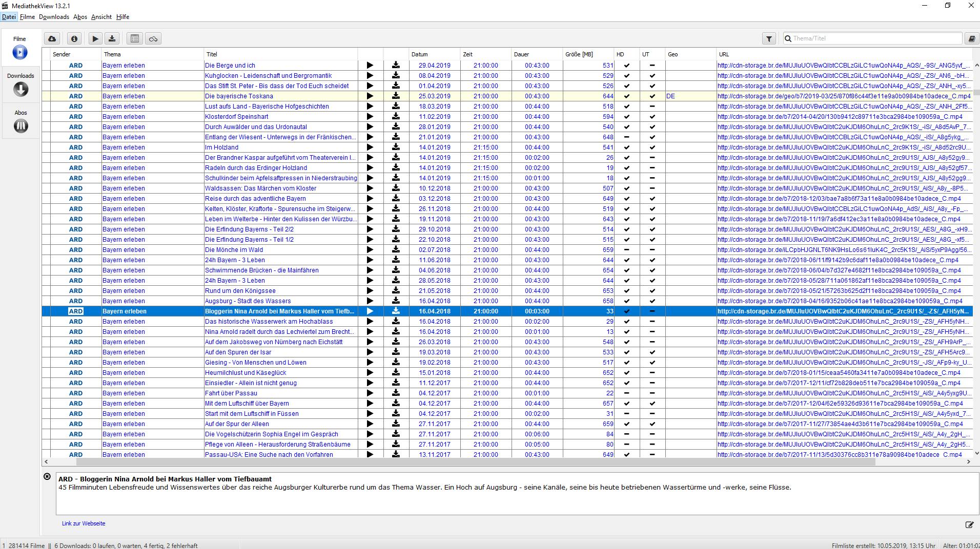Click the URL of Die Erfindung Bayerns - Teil 2/2

(x=844, y=229)
